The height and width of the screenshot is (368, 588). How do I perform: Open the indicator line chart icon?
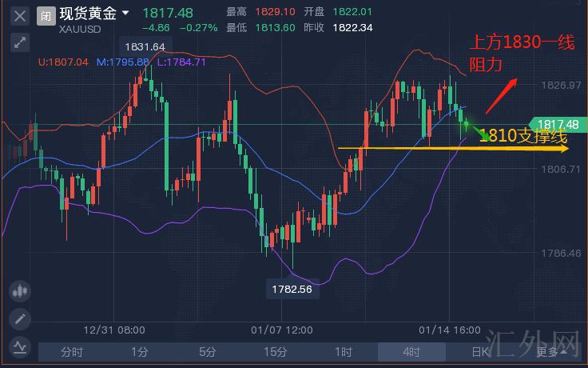[x=20, y=347]
